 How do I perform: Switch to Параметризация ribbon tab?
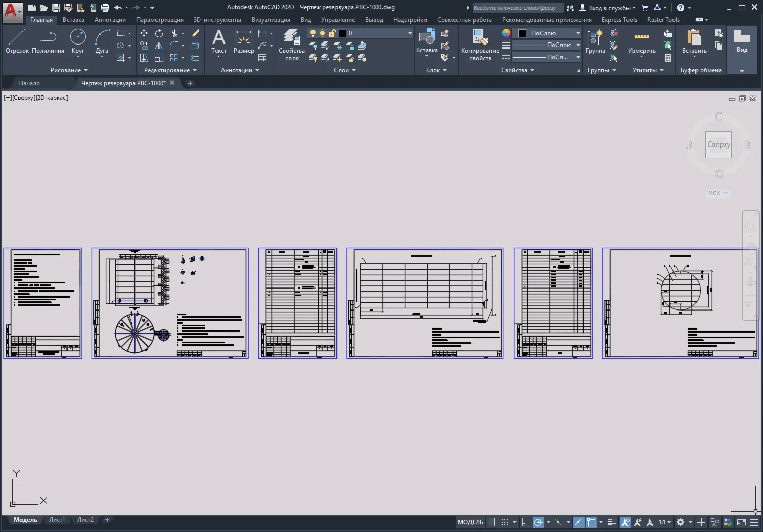[x=160, y=20]
